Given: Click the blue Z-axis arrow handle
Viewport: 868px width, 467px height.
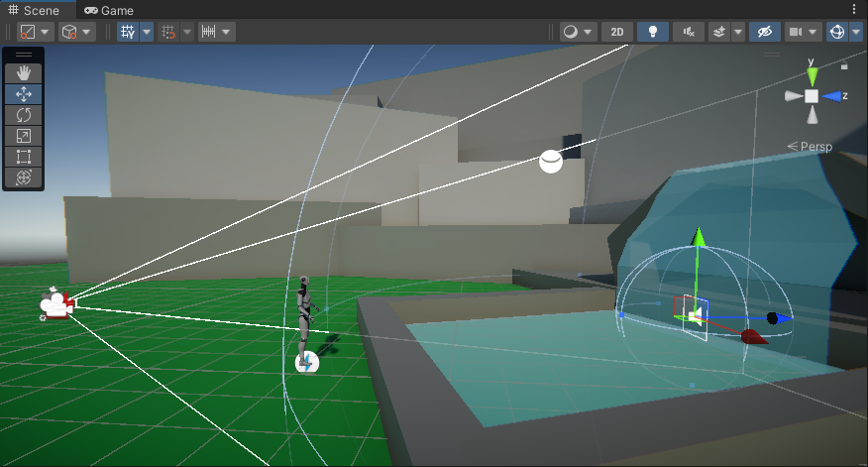Looking at the screenshot, I should point(783,319).
